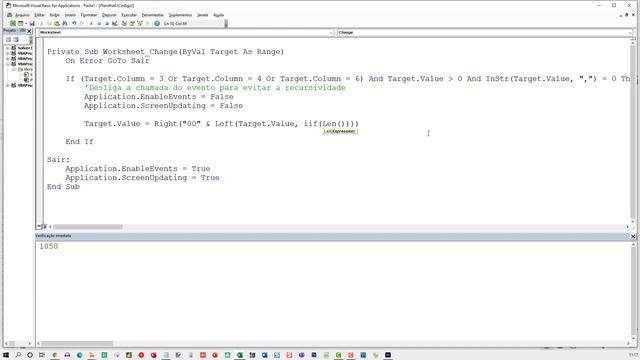Viewport: 640px width, 360px height.
Task: Open Project Explorer from the toolbar
Action: (x=124, y=24)
